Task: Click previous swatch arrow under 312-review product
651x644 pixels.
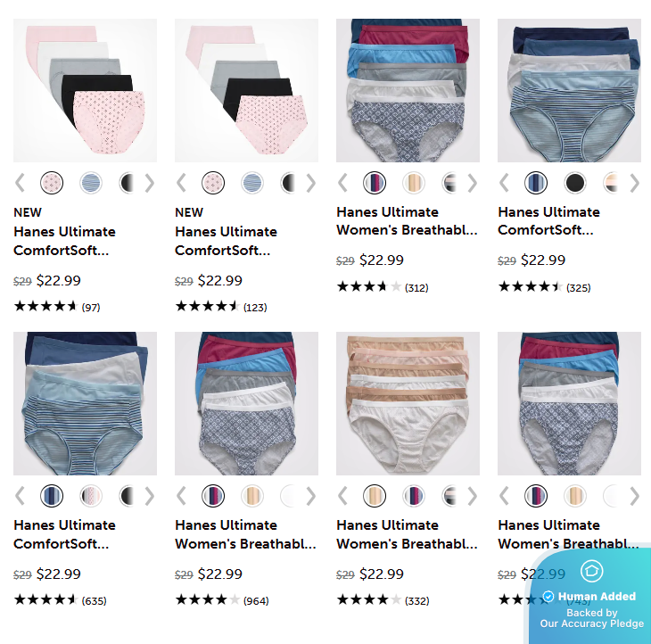Action: tap(342, 183)
